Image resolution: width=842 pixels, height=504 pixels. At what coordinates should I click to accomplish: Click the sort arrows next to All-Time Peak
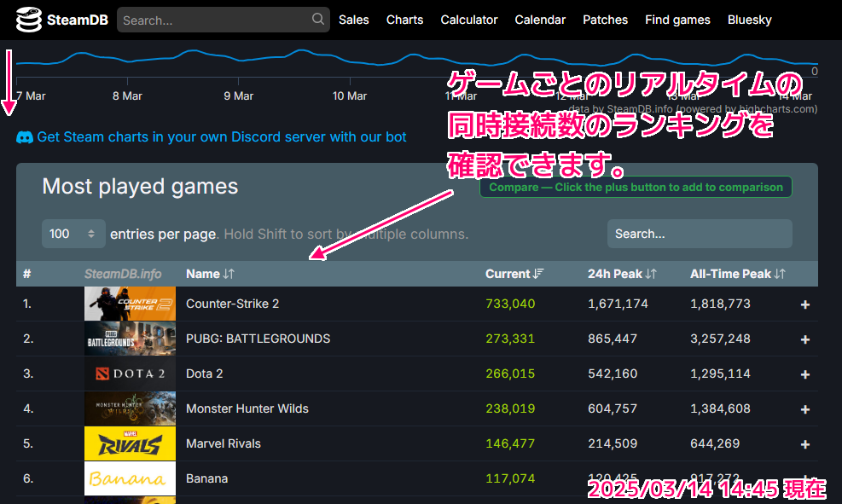[780, 274]
